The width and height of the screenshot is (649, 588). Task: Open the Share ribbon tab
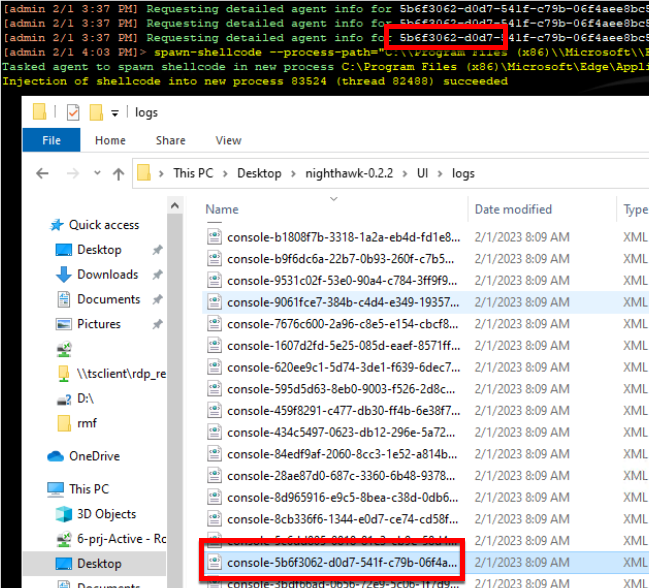coord(170,141)
